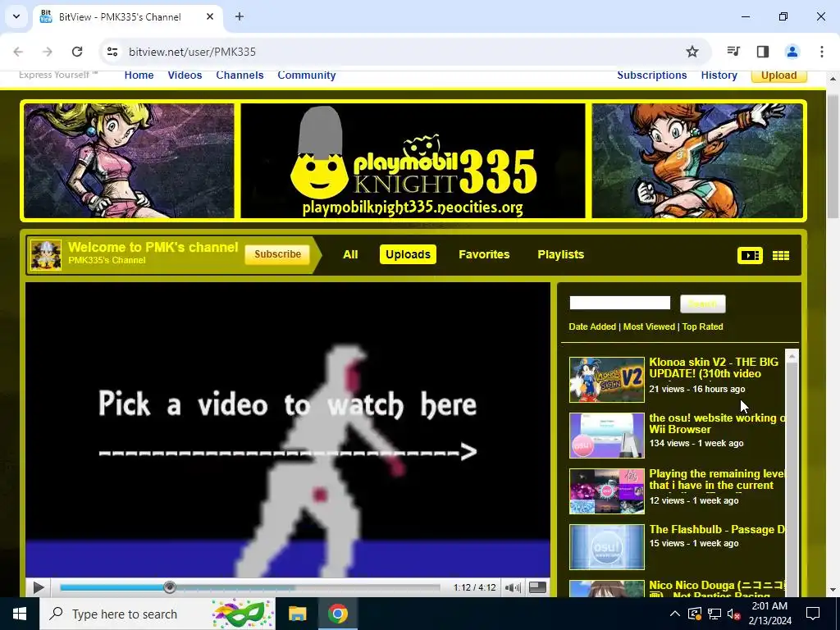Open the taskbar security tray icon

695,614
